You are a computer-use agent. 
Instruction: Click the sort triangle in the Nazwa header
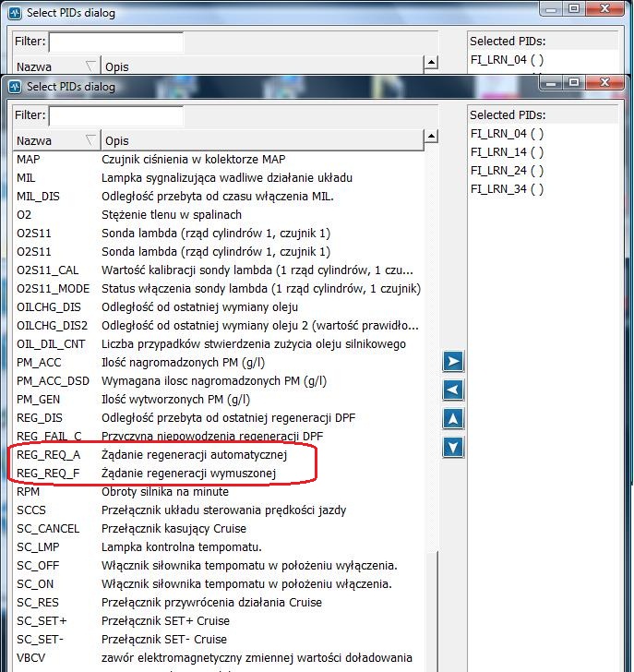click(90, 141)
